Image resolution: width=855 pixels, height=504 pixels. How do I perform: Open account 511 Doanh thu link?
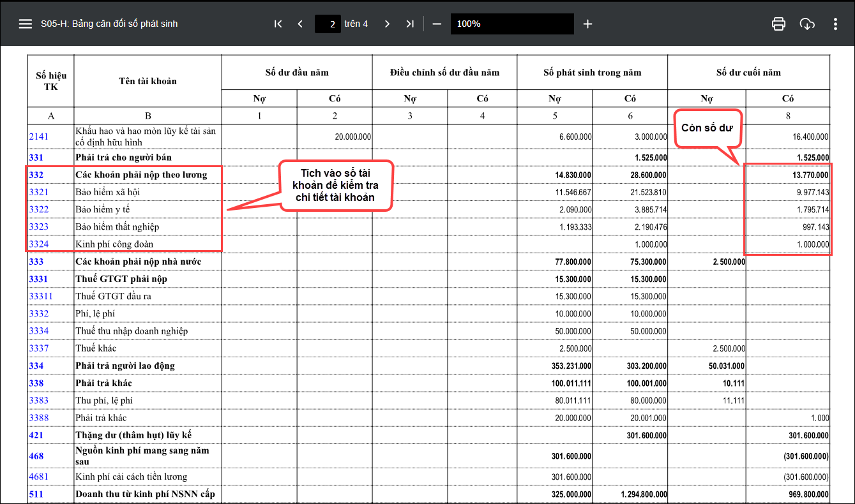coord(36,494)
